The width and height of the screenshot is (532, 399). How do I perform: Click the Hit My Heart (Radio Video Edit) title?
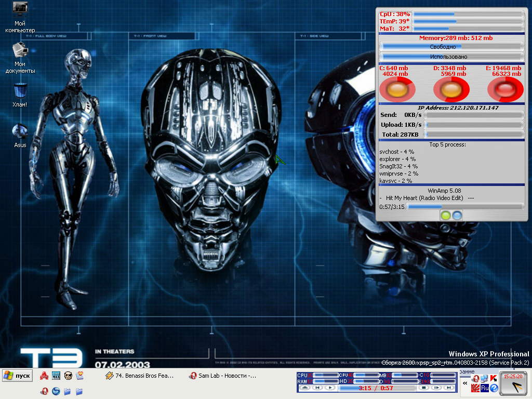point(424,198)
